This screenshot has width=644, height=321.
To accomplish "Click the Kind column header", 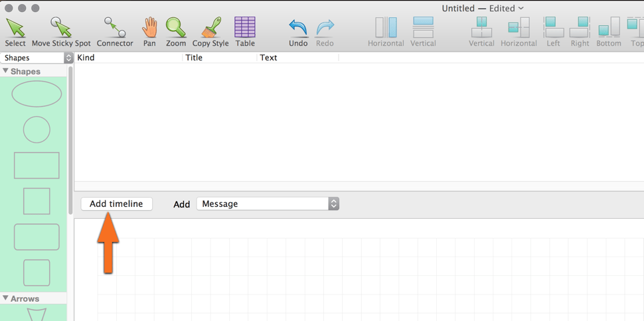I will [x=129, y=58].
